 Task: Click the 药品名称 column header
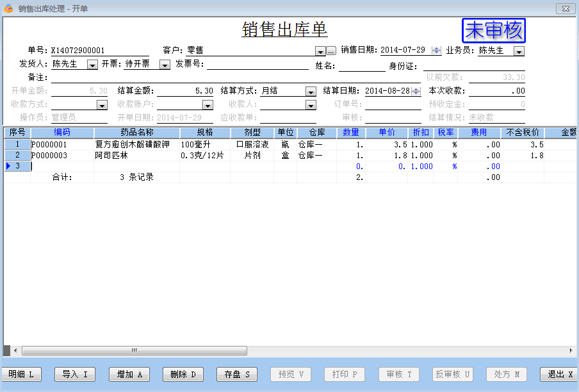[x=136, y=133]
